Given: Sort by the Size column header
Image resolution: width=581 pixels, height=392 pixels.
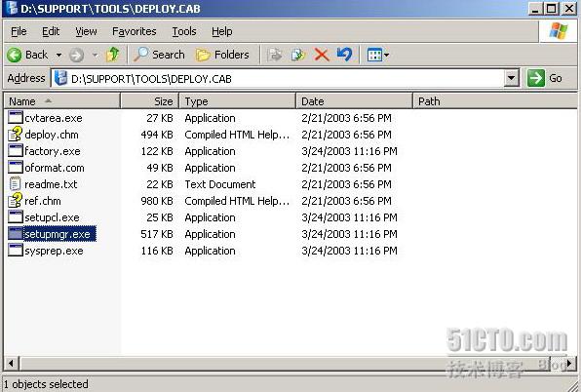Looking at the screenshot, I should [150, 101].
